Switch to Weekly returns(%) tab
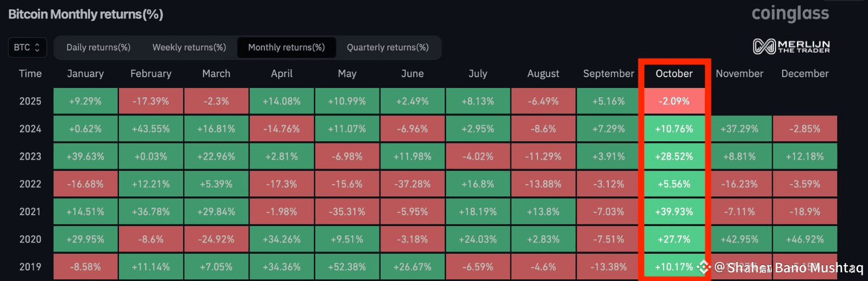This screenshot has width=868, height=281. [189, 47]
